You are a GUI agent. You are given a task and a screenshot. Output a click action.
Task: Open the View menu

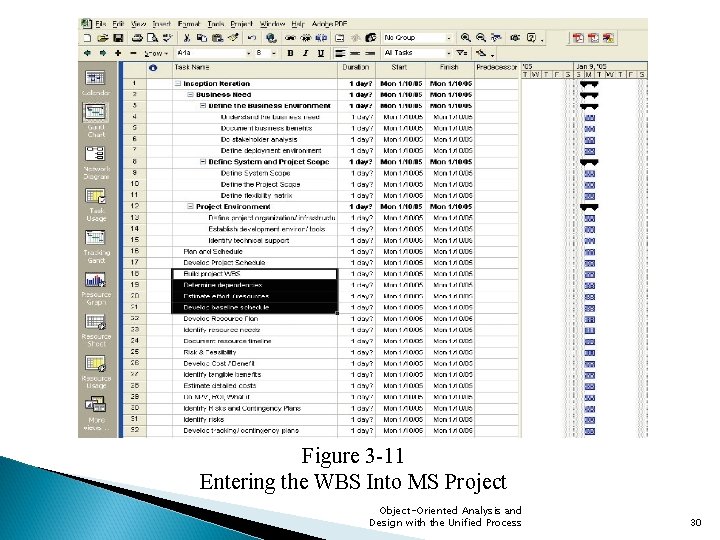[x=138, y=23]
